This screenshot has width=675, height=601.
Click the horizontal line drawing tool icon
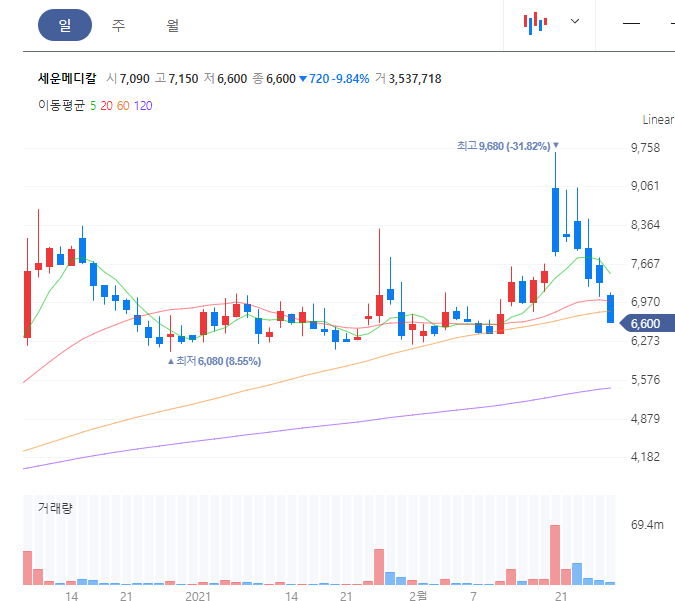632,23
